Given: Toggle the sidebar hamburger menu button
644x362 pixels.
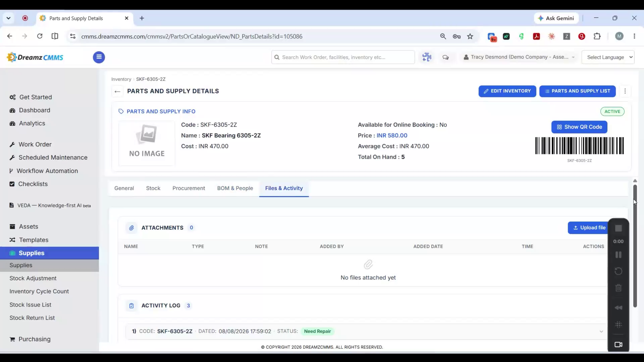Looking at the screenshot, I should pyautogui.click(x=99, y=57).
